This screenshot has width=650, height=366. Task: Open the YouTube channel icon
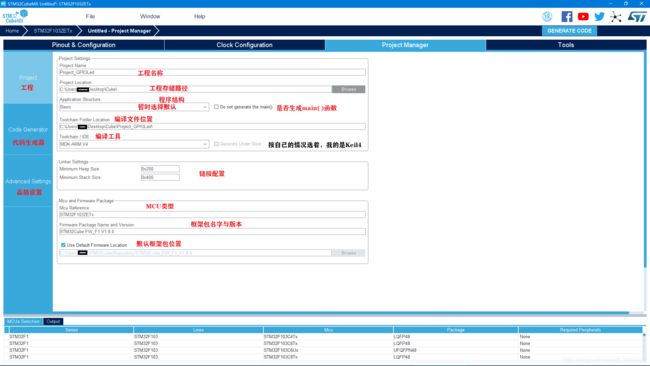click(583, 17)
